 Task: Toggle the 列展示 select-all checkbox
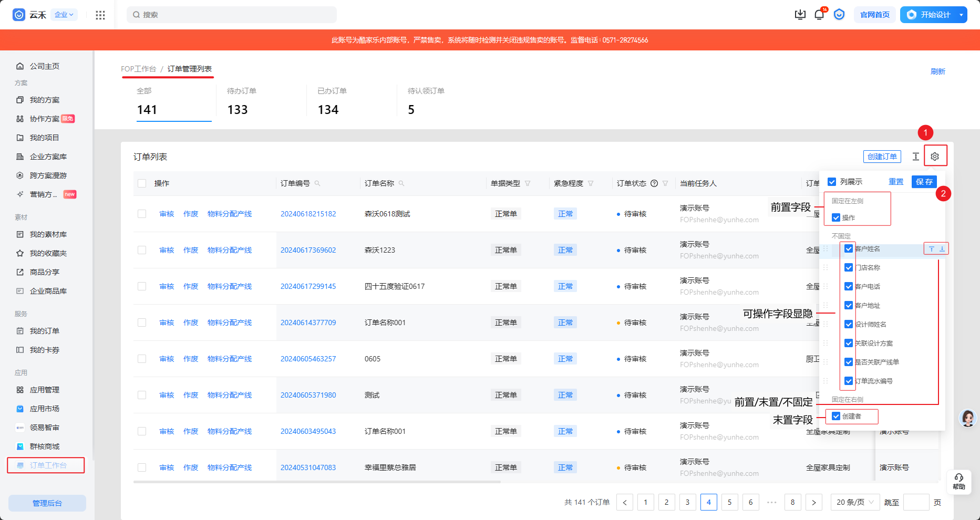point(832,182)
